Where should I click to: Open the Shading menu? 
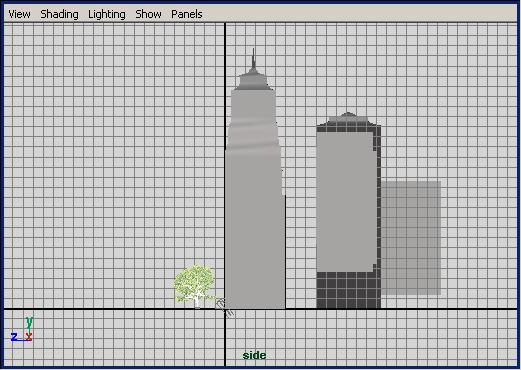click(59, 14)
